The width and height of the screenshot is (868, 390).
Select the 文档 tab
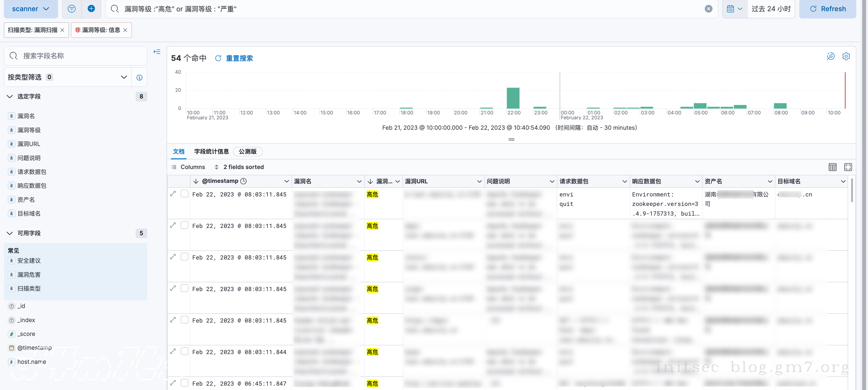click(178, 152)
